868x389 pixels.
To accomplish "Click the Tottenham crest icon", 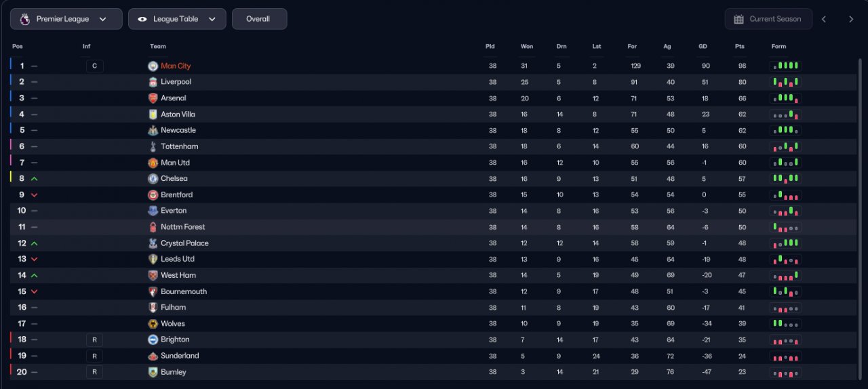I will pos(153,146).
